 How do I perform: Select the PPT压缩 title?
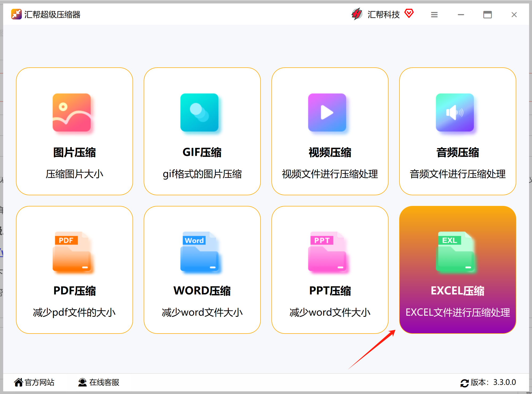tap(330, 291)
